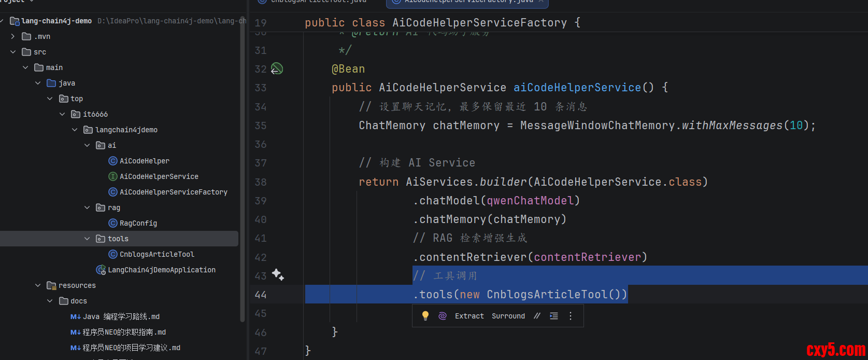
Task: Collapse the resources folder
Action: (x=38, y=285)
